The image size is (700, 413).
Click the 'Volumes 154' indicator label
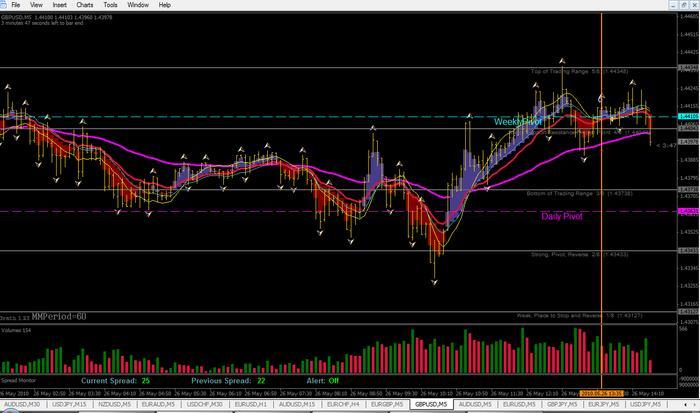coord(16,330)
